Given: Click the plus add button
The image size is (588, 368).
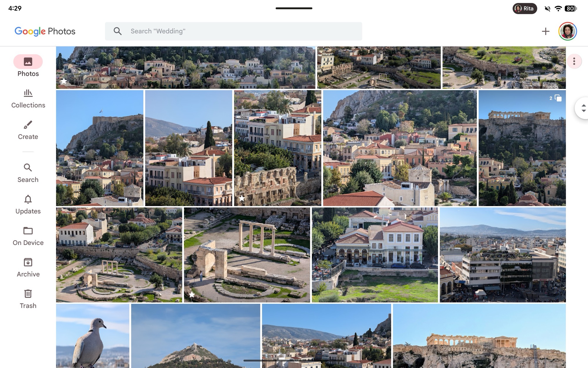Looking at the screenshot, I should (x=545, y=31).
